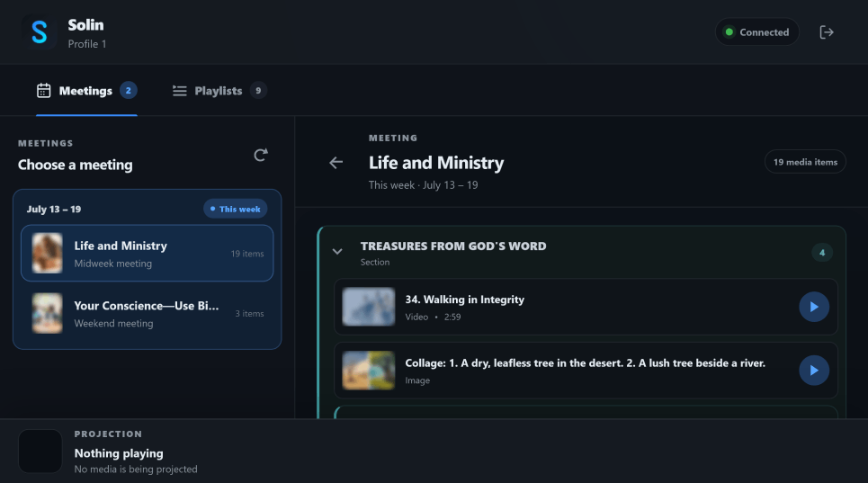Viewport: 868px width, 483px height.
Task: Click the 19 media items badge
Action: [x=805, y=162]
